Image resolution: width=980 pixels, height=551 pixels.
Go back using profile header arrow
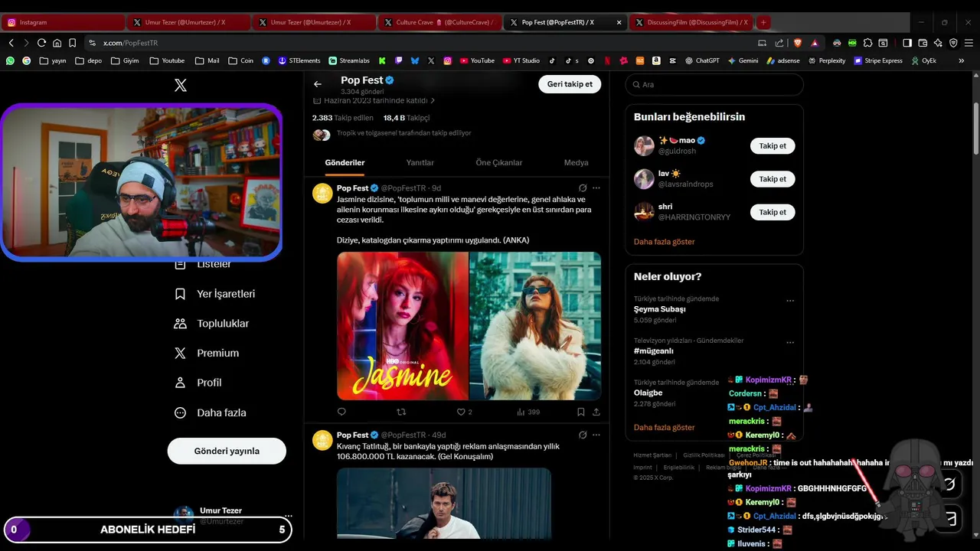(318, 84)
